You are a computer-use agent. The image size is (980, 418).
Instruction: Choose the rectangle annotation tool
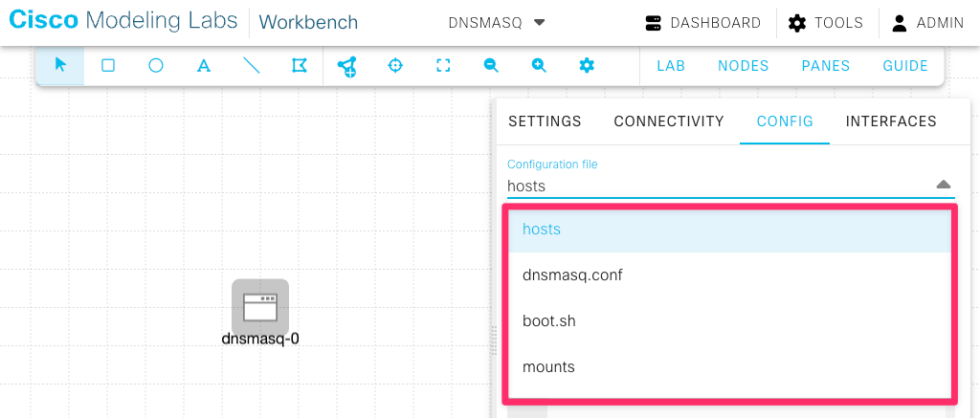click(108, 65)
